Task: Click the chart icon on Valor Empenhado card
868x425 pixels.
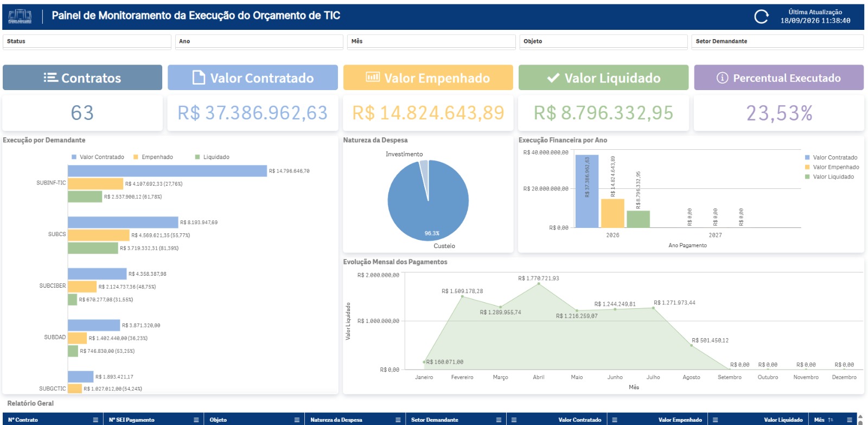Action: 373,77
